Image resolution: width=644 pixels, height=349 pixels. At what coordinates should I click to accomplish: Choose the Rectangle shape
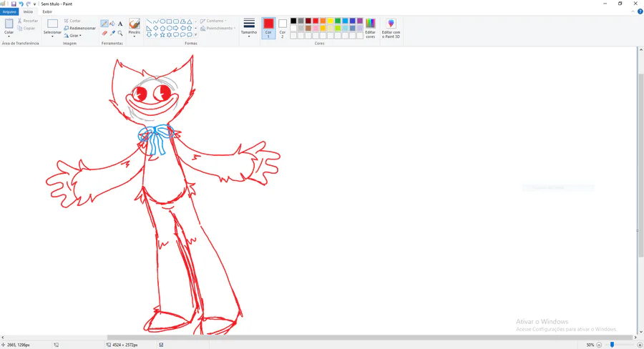click(x=169, y=21)
